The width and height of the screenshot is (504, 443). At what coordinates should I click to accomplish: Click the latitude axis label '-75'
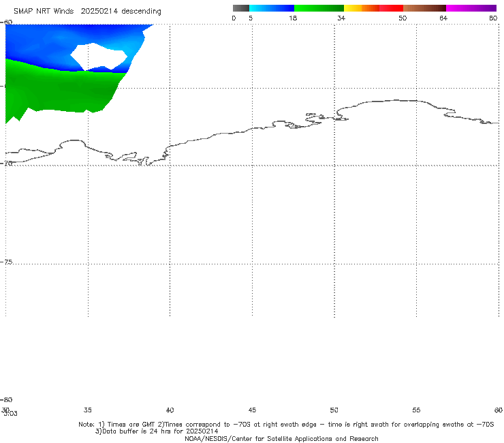[x=6, y=262]
